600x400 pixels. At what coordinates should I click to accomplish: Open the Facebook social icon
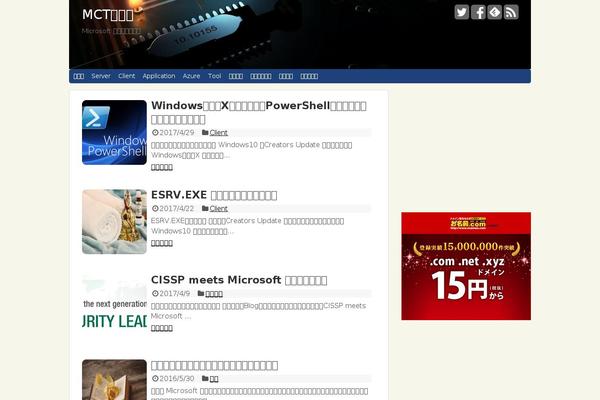[478, 12]
